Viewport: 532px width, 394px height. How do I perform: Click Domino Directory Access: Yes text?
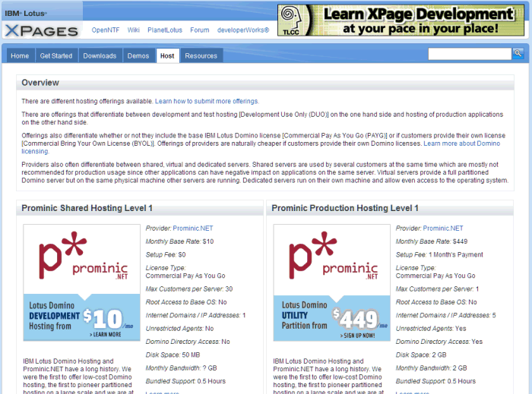tap(439, 342)
